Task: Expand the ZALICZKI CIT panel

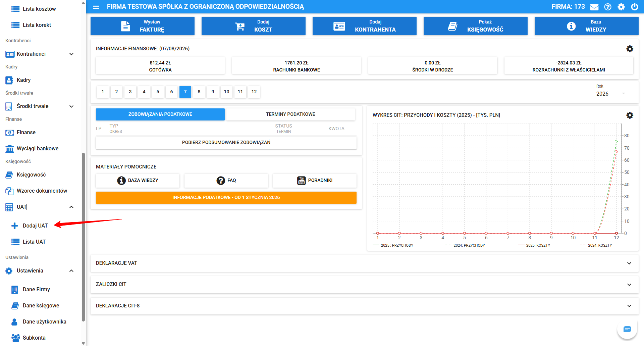Action: tap(629, 285)
